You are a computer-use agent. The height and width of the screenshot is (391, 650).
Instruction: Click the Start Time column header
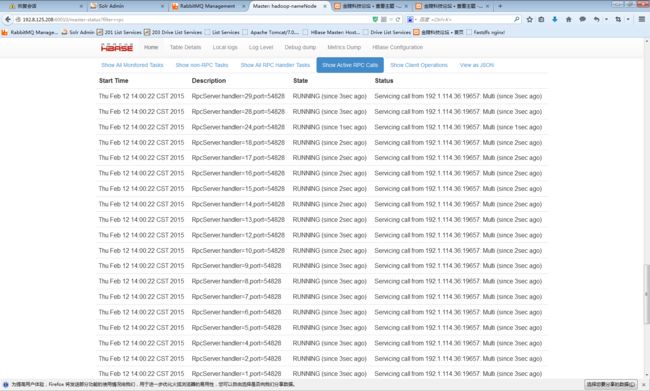click(x=114, y=81)
